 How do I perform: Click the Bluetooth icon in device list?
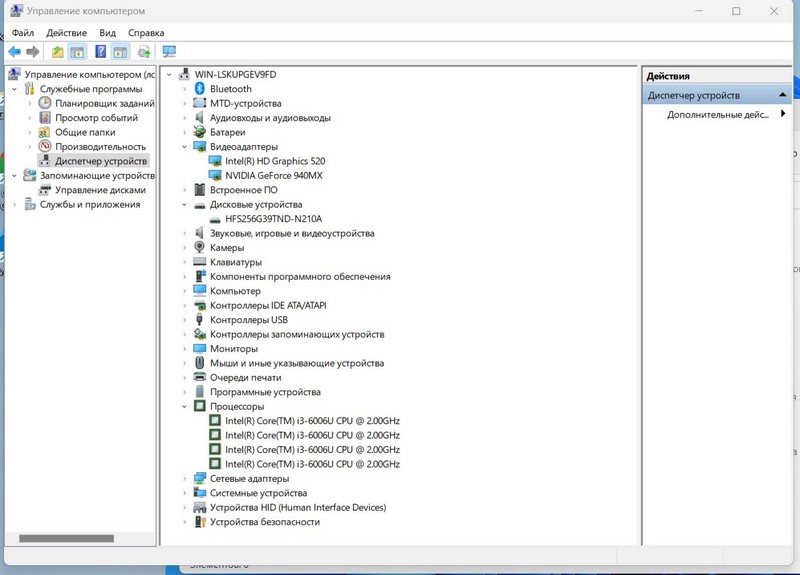(200, 89)
